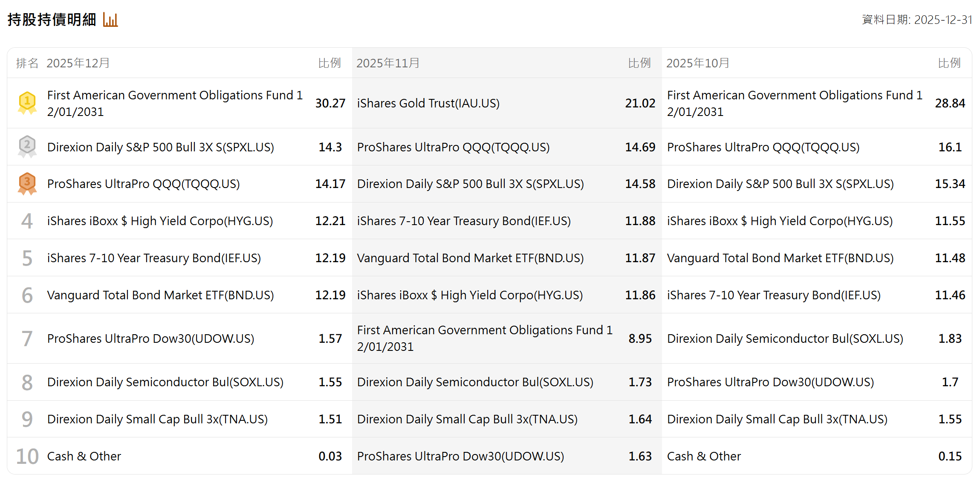Screen dimensions: 980x486
Task: Open December HYG.US entry in rank 4
Action: tap(160, 221)
